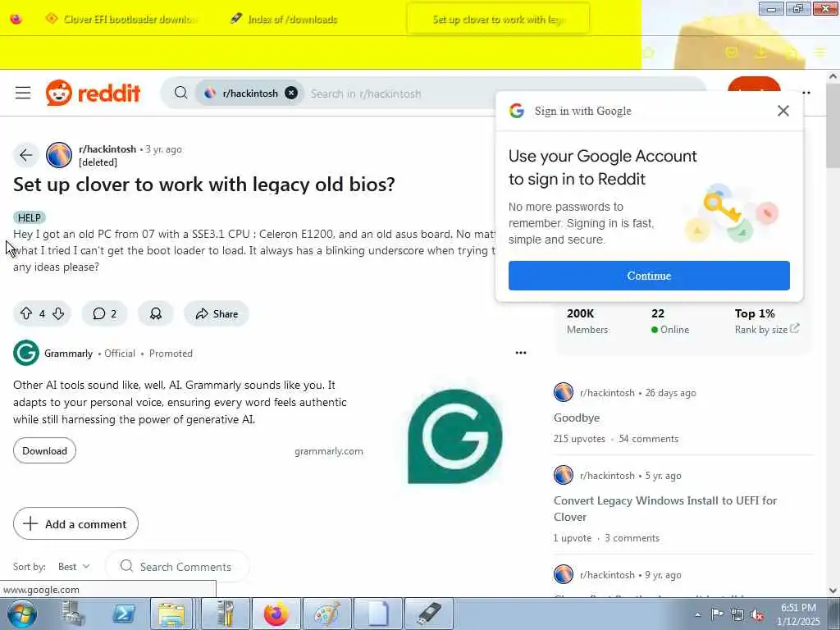Image resolution: width=840 pixels, height=630 pixels.
Task: Close the Sign in with Google popup
Action: point(783,111)
